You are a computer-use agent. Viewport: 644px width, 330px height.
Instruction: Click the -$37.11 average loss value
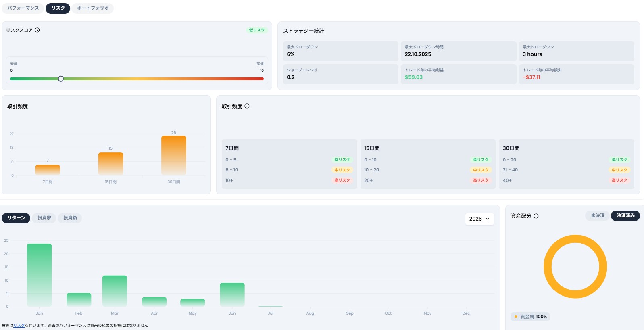[531, 77]
